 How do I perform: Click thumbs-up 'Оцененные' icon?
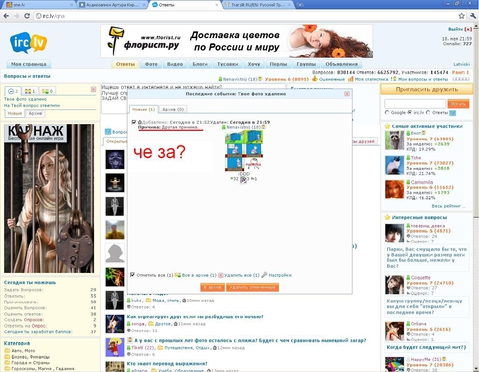[315, 79]
